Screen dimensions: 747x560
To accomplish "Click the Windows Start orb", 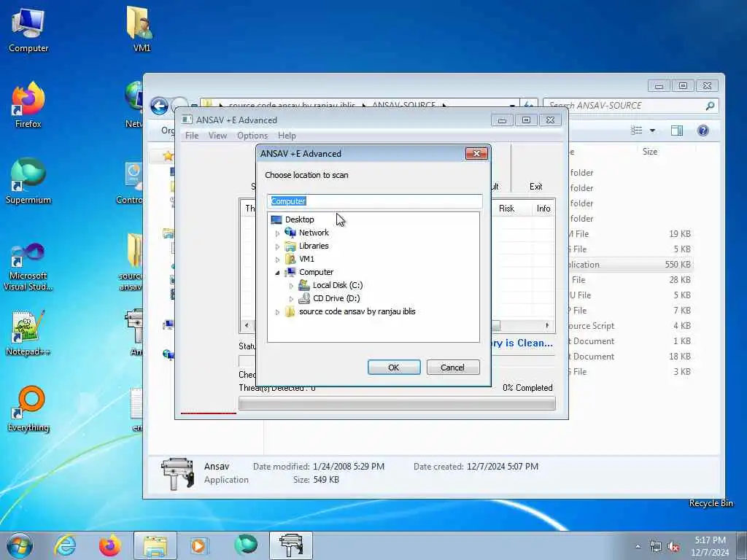I will [20, 545].
